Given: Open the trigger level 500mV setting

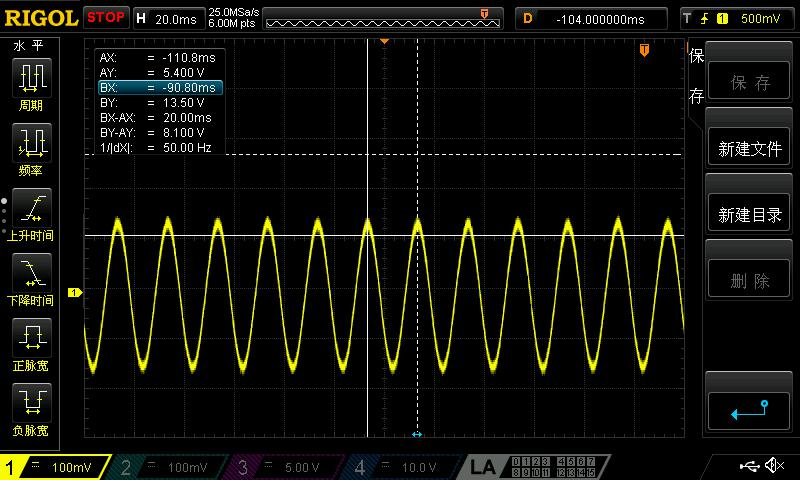Looking at the screenshot, I should [734, 18].
